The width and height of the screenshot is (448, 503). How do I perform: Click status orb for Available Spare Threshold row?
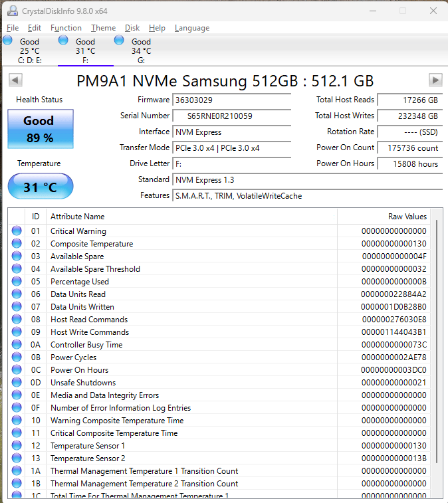pos(17,268)
